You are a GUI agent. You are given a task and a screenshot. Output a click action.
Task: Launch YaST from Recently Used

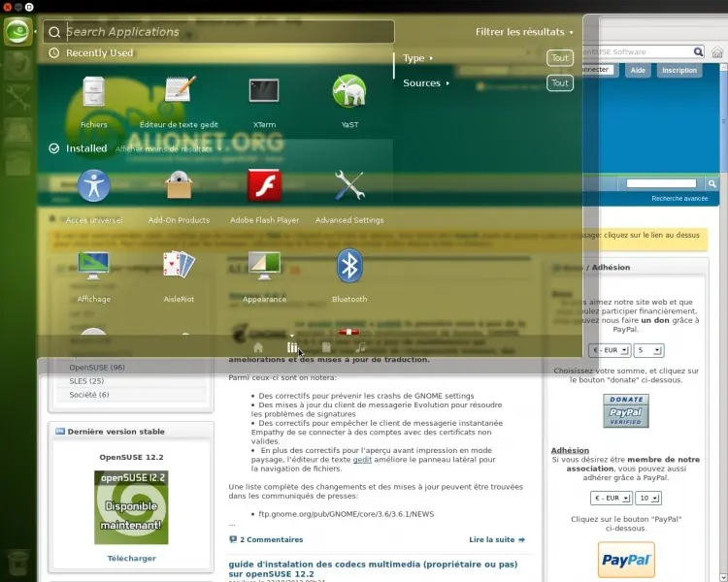coord(349,102)
